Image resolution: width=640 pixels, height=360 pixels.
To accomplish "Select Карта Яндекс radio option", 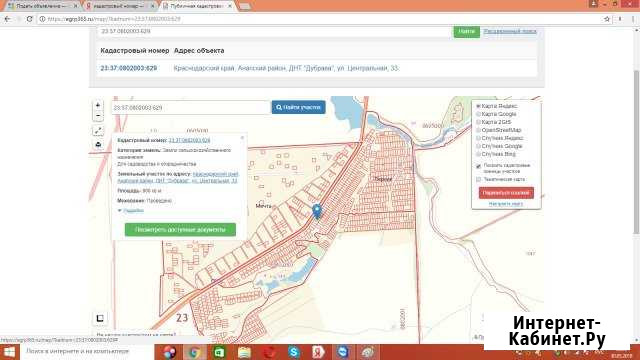I will [x=478, y=106].
